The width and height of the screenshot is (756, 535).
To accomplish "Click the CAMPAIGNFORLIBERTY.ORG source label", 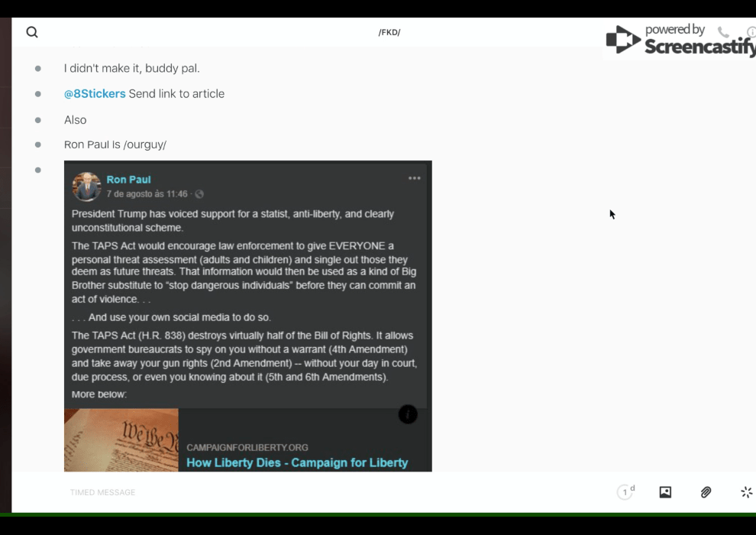I will point(247,447).
